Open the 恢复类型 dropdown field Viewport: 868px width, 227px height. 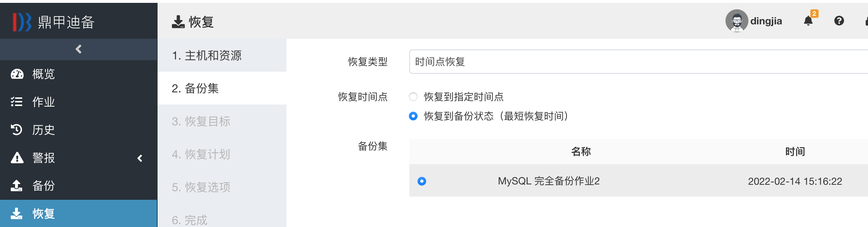tap(637, 62)
